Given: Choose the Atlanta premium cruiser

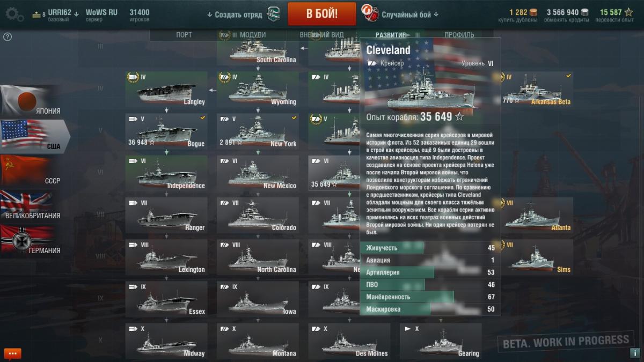Looking at the screenshot, I should [532, 215].
